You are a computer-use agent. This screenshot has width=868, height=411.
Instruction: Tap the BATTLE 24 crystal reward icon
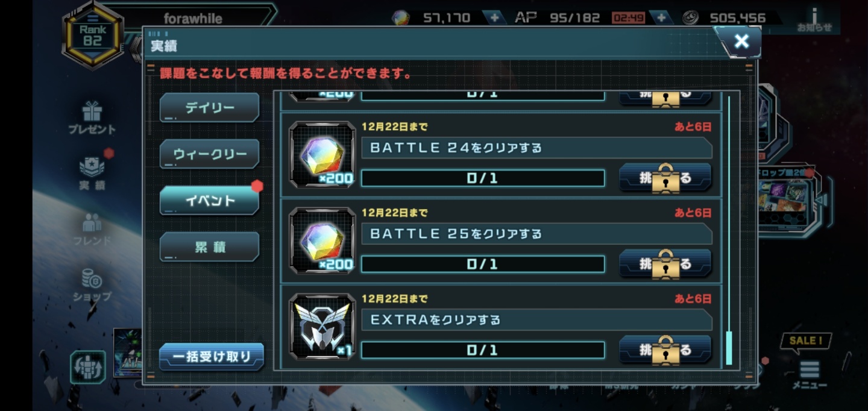[x=322, y=155]
